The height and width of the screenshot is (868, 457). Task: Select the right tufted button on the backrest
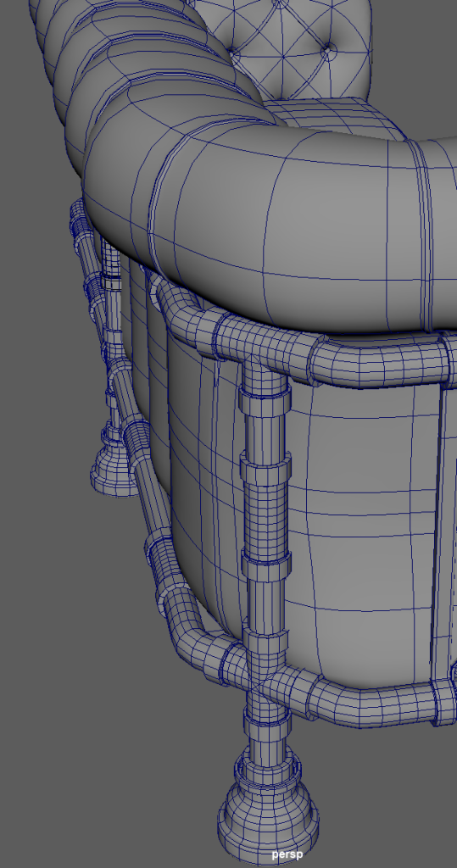coord(330,50)
